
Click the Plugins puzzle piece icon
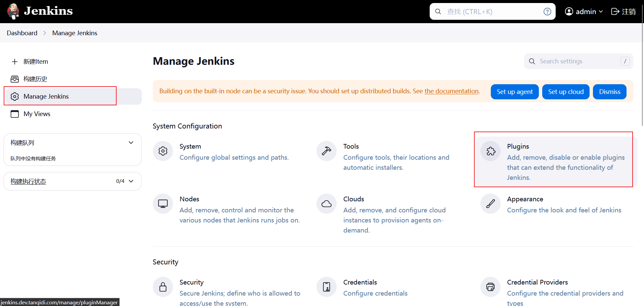[x=490, y=151]
